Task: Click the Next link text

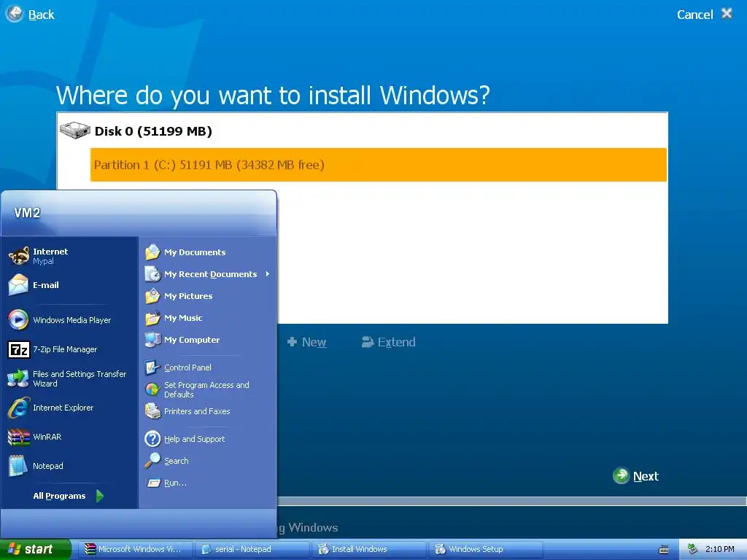Action: [646, 476]
